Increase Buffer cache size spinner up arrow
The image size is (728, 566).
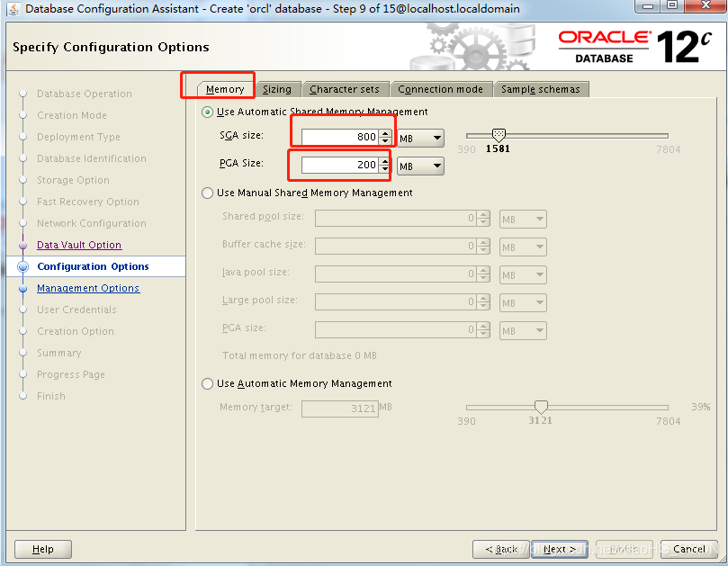pos(483,242)
